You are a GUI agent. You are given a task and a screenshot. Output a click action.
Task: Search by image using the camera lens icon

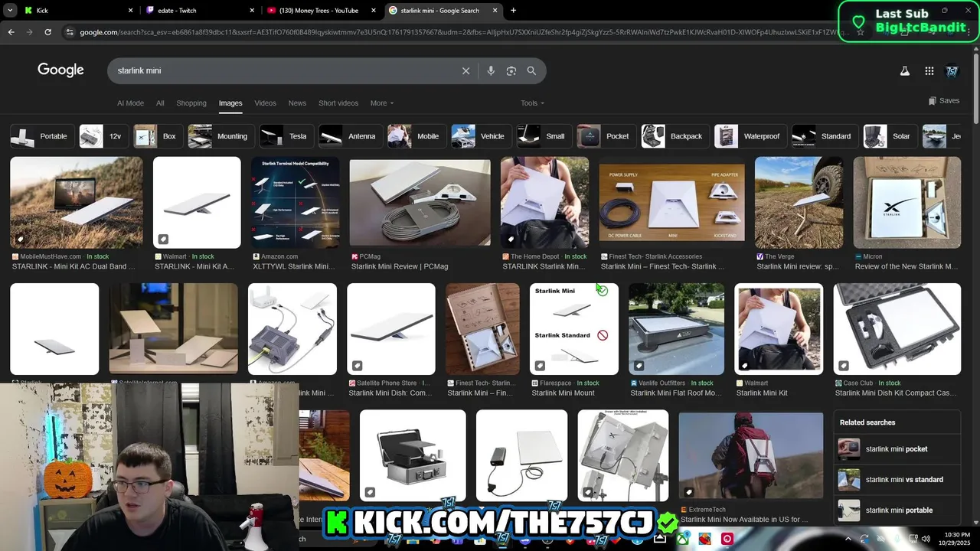point(511,70)
